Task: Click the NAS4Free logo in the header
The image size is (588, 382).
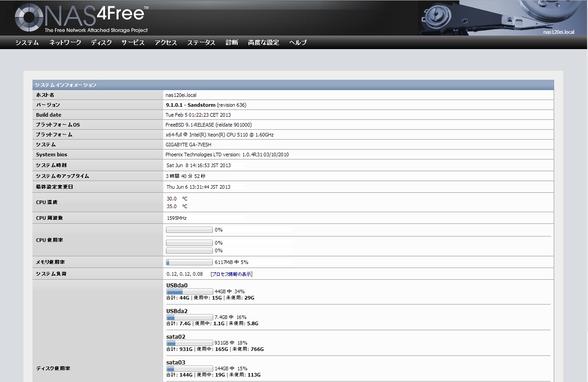Action: pos(81,18)
